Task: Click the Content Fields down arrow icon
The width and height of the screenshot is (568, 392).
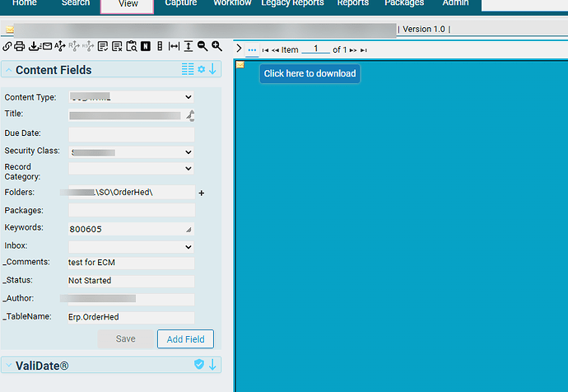Action: pyautogui.click(x=212, y=69)
